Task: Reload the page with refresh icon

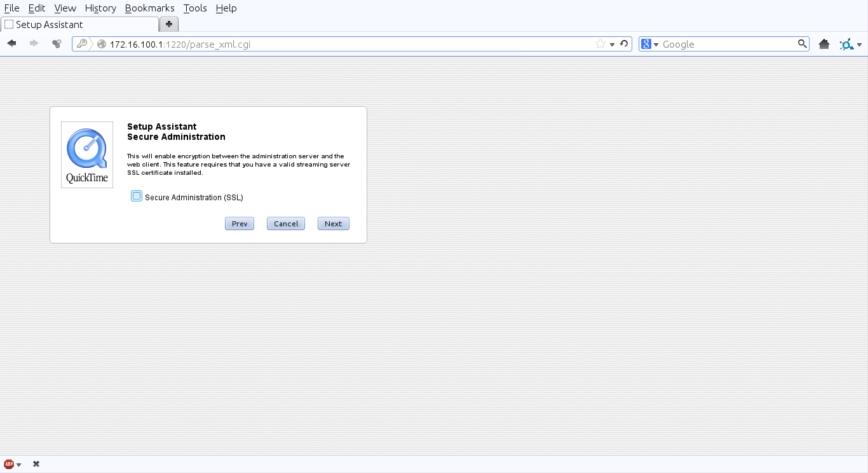Action: [x=624, y=44]
